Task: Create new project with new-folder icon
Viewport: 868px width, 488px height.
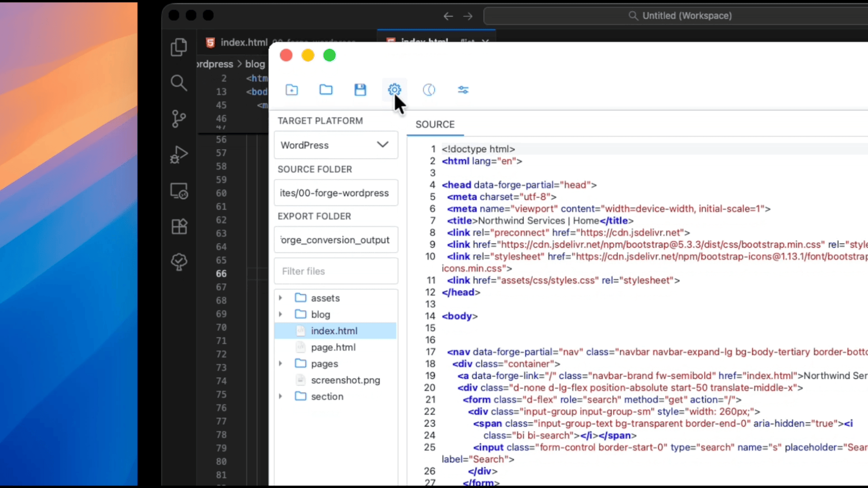Action: pos(292,90)
